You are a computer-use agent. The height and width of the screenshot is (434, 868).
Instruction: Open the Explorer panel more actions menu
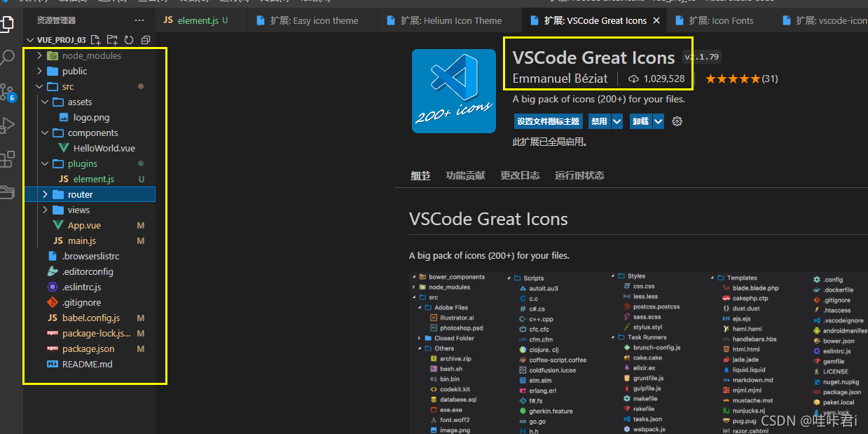tap(139, 20)
